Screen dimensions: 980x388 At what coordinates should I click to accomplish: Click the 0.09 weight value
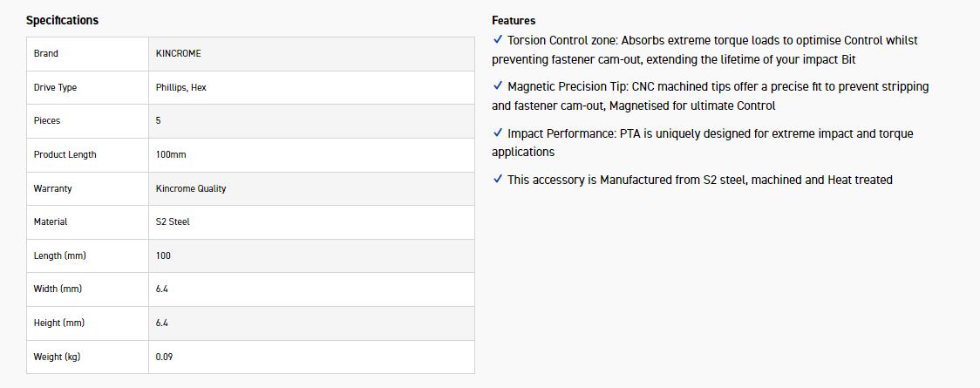[x=164, y=357]
